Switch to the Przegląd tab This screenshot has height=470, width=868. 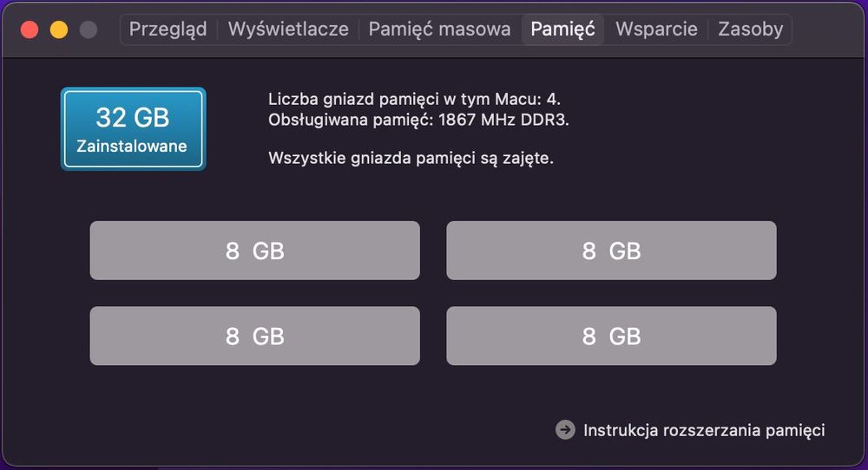tap(168, 29)
